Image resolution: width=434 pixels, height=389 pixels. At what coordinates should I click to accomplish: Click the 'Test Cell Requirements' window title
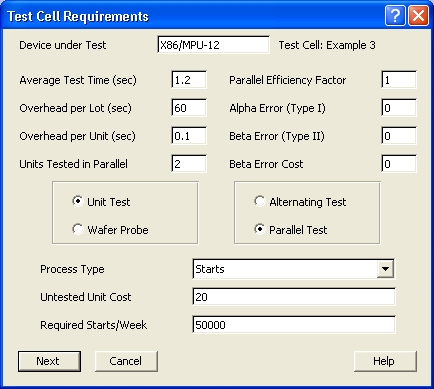[78, 16]
